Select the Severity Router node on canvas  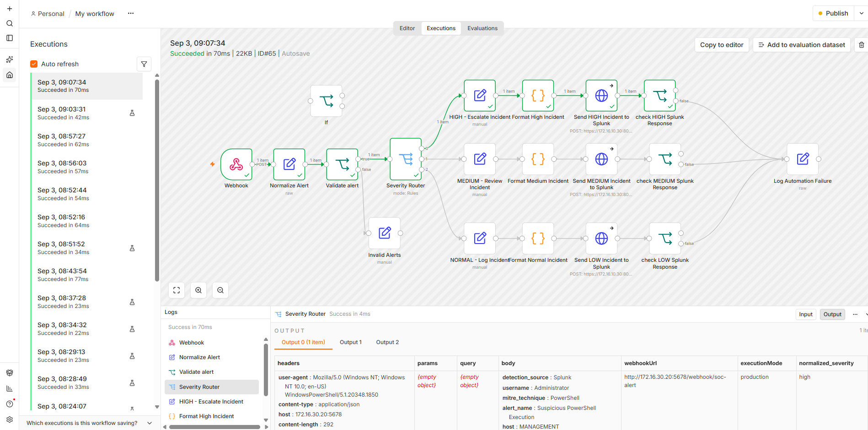tap(406, 159)
